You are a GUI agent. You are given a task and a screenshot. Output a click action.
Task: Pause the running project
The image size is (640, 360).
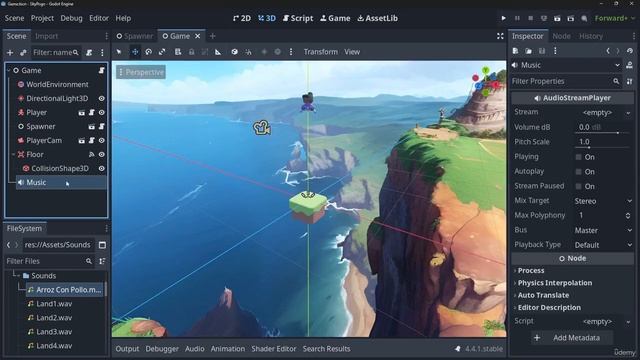point(517,18)
